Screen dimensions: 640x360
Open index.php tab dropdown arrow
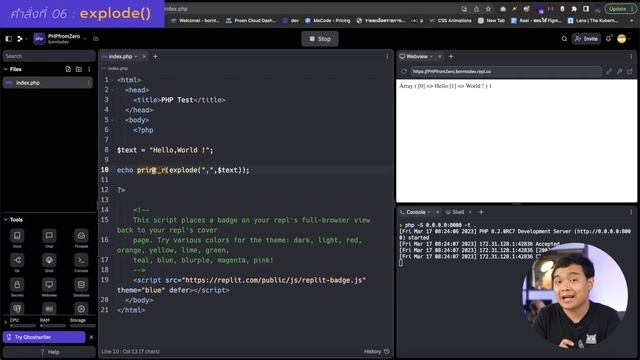coord(136,56)
